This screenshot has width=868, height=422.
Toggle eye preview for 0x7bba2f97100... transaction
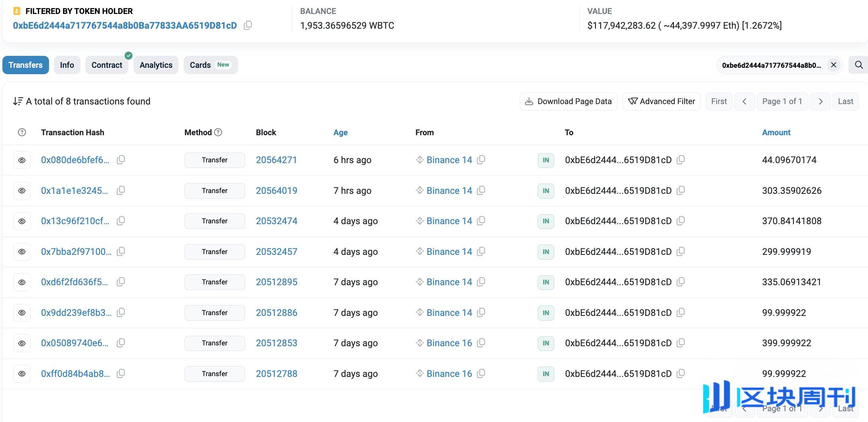pyautogui.click(x=22, y=252)
